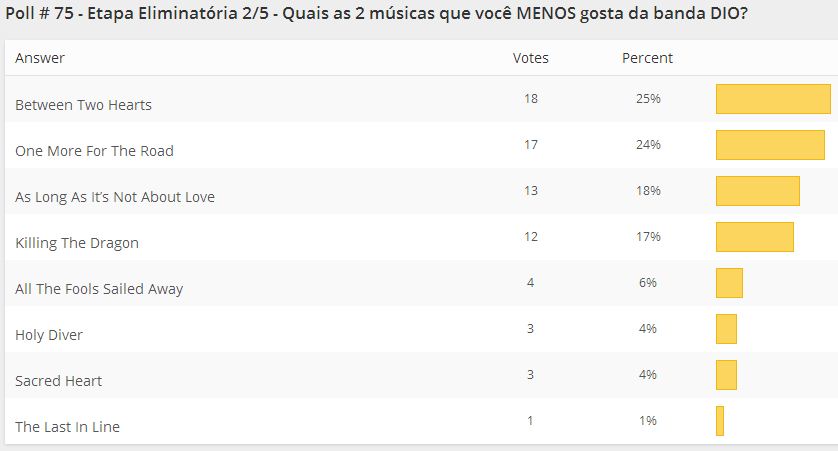Click the small bar for The Last In Line
Image resolution: width=838 pixels, height=451 pixels.
[720, 421]
